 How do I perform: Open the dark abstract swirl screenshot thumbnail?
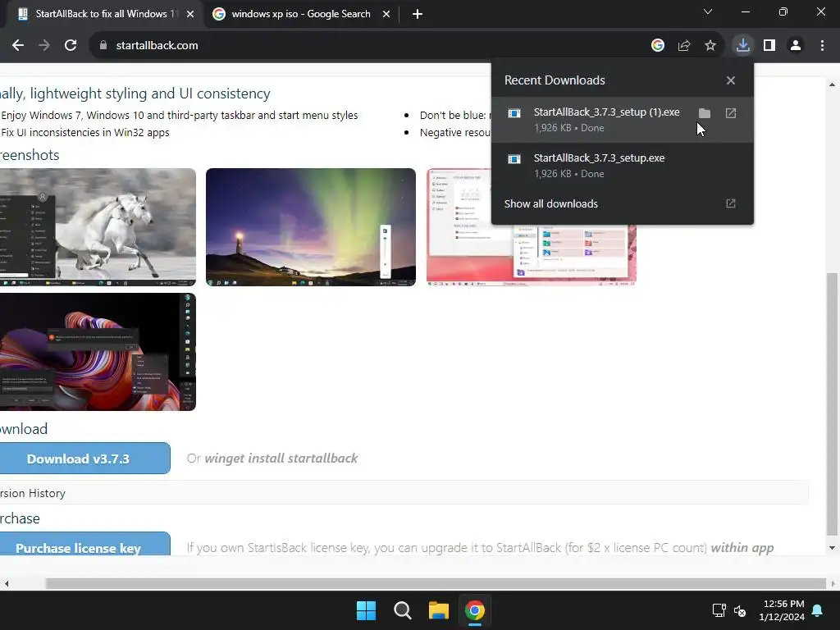[98, 352]
